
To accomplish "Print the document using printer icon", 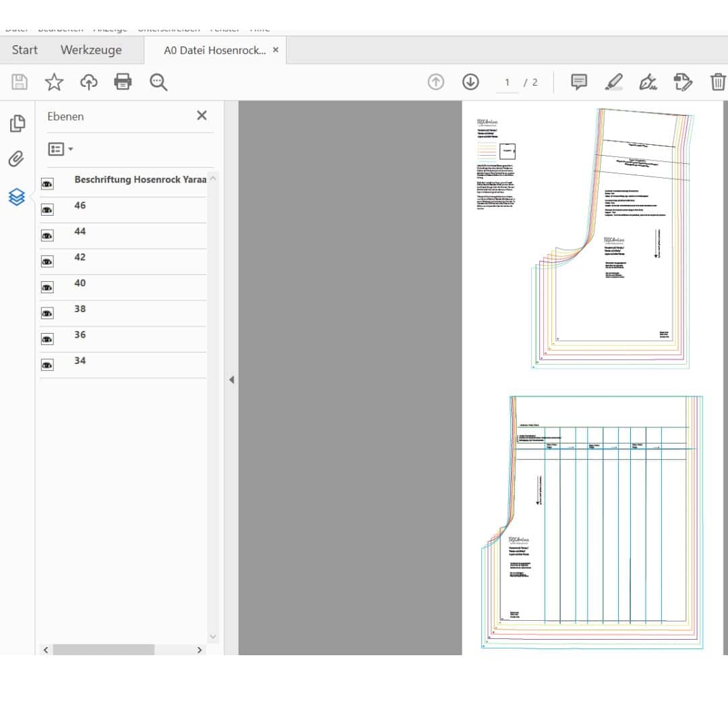I will 123,82.
